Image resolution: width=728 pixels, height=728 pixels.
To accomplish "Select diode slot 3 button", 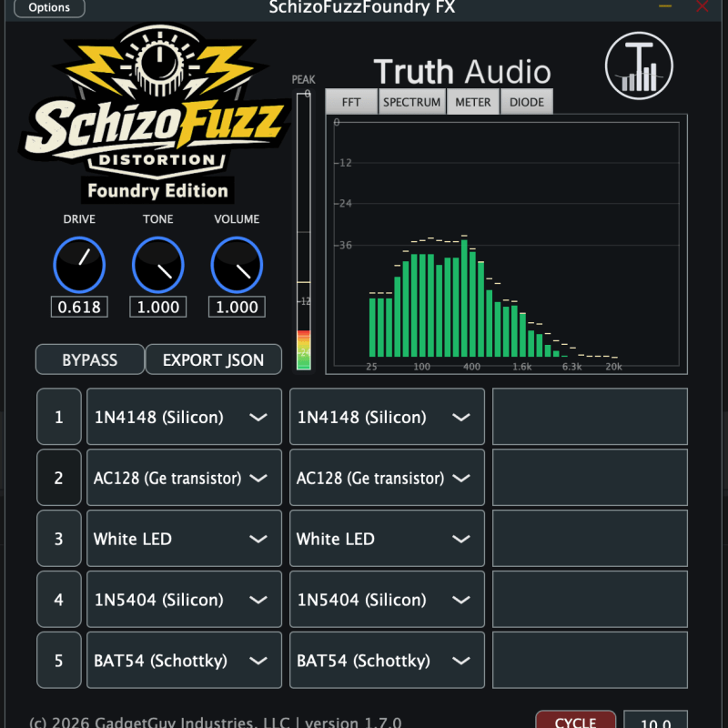I will (59, 539).
